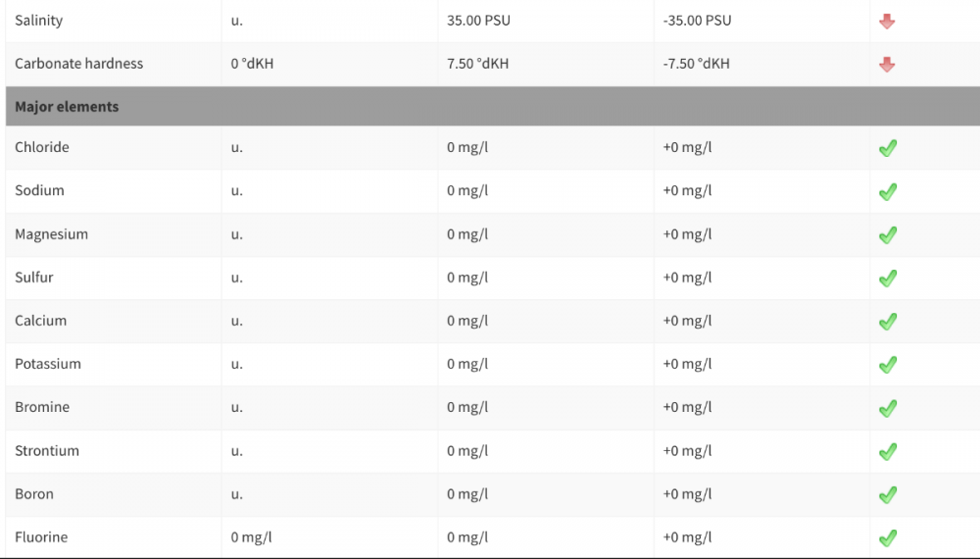
Task: Click the green checkmark for Chloride
Action: tap(888, 149)
